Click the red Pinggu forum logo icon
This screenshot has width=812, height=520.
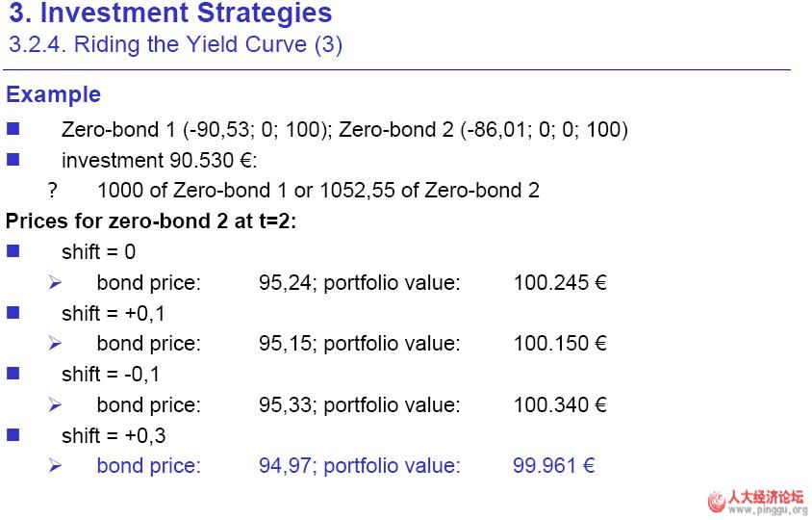click(716, 502)
